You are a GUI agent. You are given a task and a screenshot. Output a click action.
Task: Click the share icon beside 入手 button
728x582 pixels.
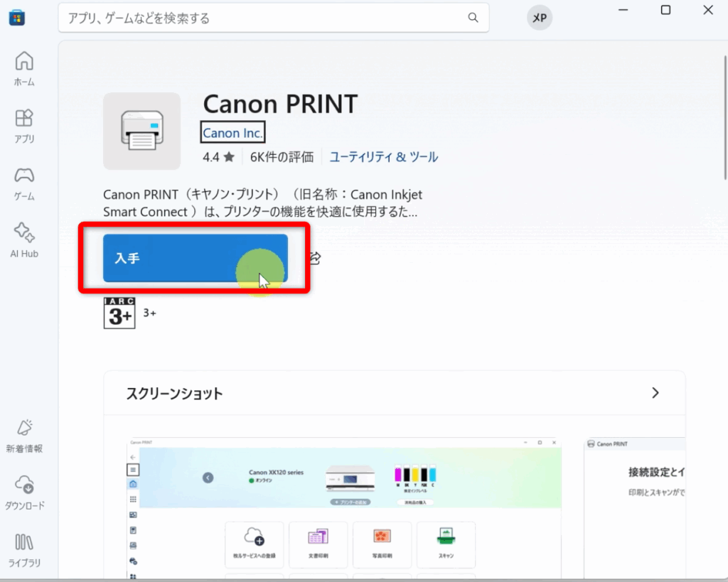click(315, 258)
